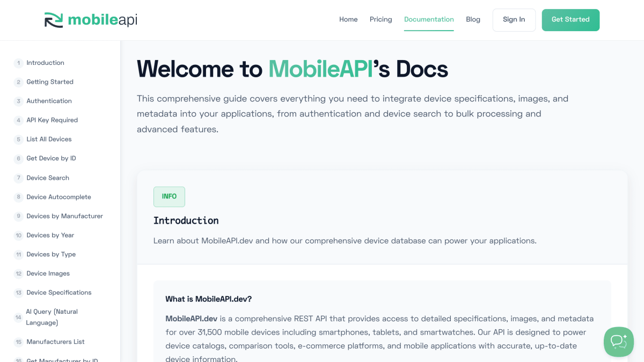The image size is (644, 362).
Task: Click number 15 badge beside Manufacturers List
Action: coord(18,342)
